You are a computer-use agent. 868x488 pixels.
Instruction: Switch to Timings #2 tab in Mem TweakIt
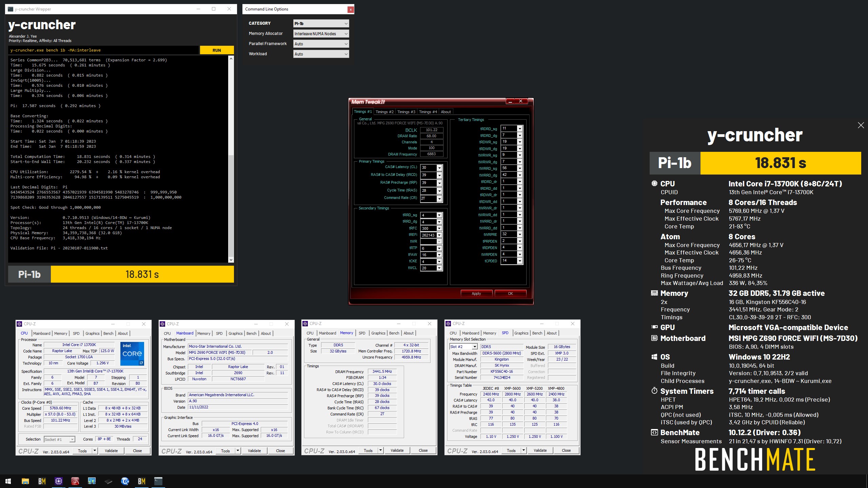pos(384,112)
